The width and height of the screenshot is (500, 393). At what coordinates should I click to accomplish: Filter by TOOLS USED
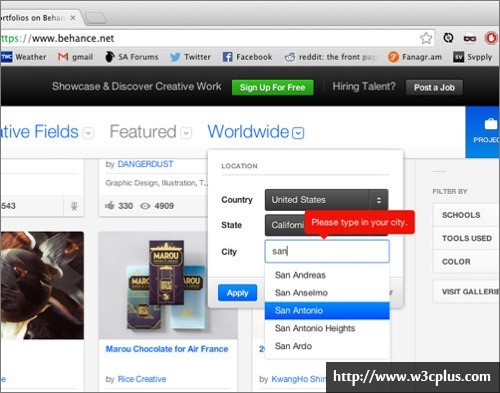click(x=466, y=238)
